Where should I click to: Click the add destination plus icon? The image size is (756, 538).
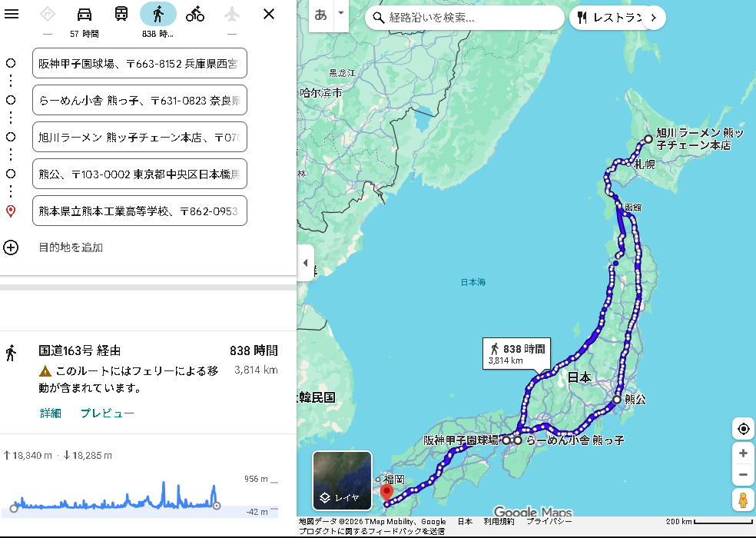click(x=11, y=247)
